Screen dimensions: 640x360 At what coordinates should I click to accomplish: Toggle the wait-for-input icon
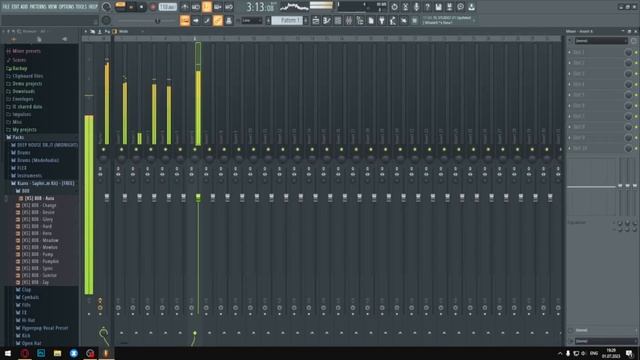pyautogui.click(x=196, y=7)
